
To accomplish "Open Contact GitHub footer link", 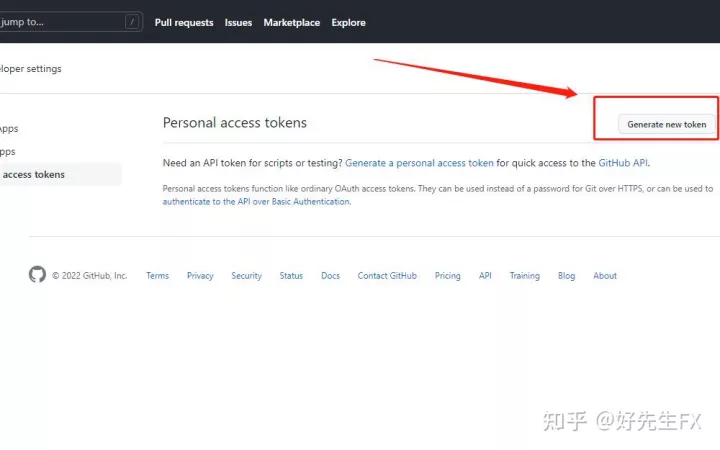I will coord(387,276).
